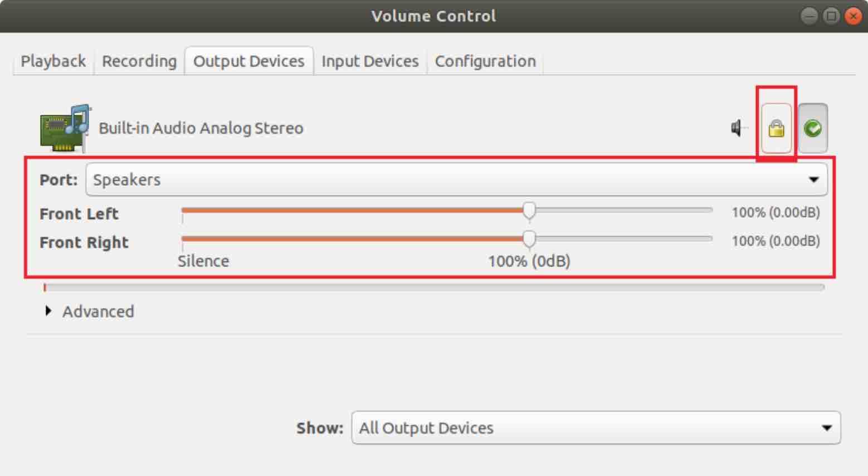The height and width of the screenshot is (476, 868).
Task: Switch to the Recording tab
Action: pyautogui.click(x=139, y=61)
